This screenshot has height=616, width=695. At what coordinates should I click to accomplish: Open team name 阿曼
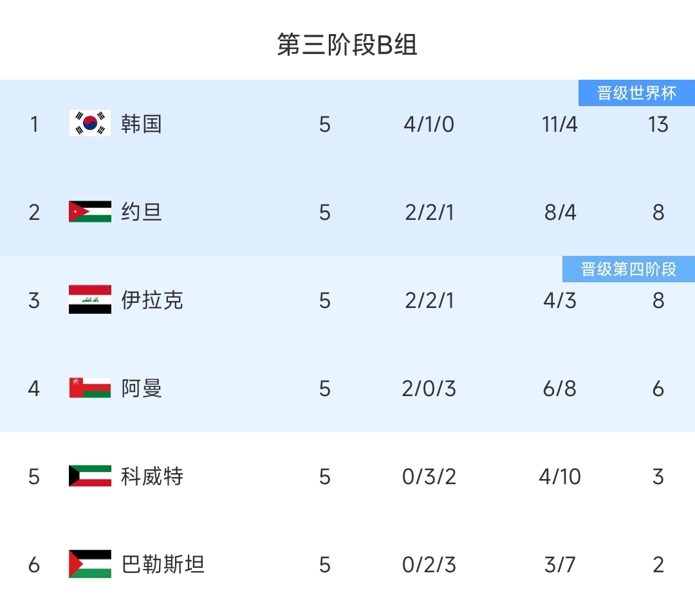pos(141,388)
